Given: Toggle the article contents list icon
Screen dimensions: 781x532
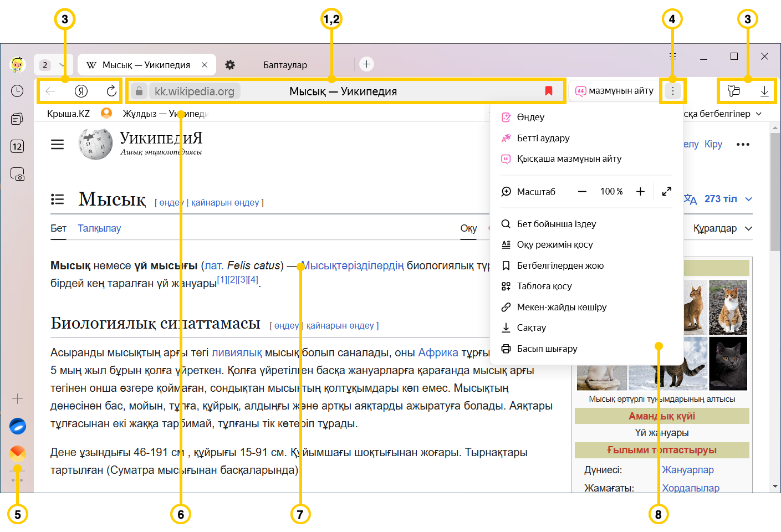Looking at the screenshot, I should click(57, 199).
